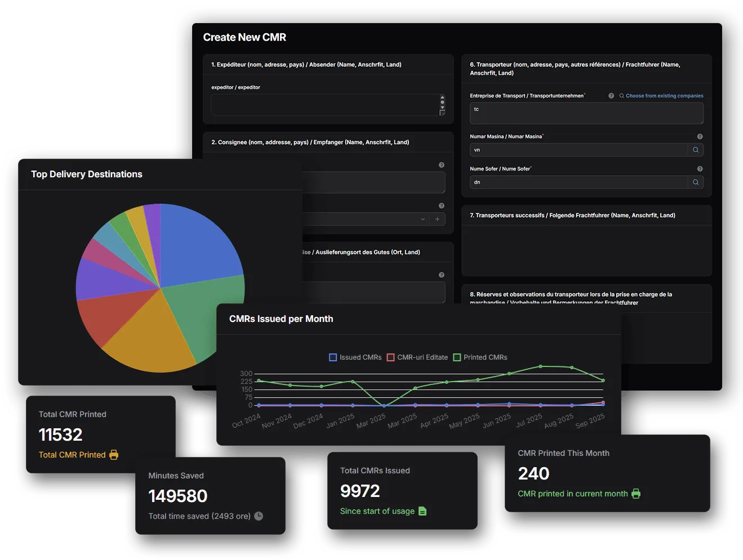Click the Nume Sofer help icon
743x560 pixels.
pyautogui.click(x=700, y=169)
